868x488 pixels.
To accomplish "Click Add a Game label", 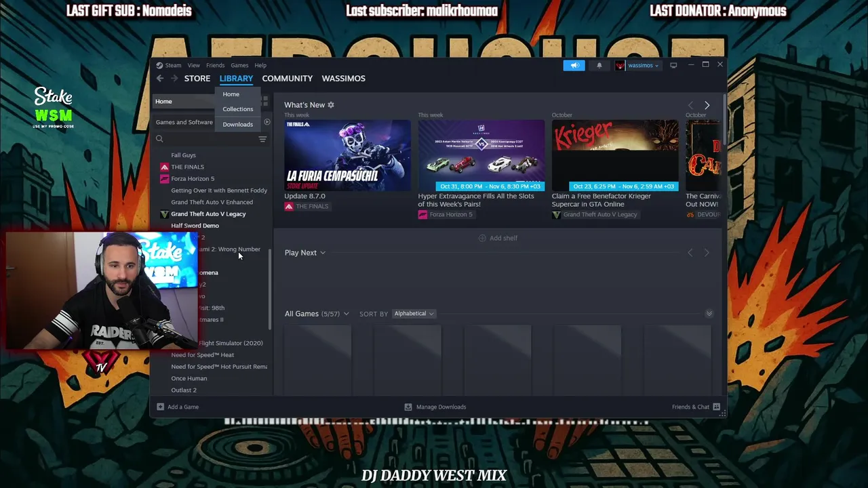I will 183,407.
